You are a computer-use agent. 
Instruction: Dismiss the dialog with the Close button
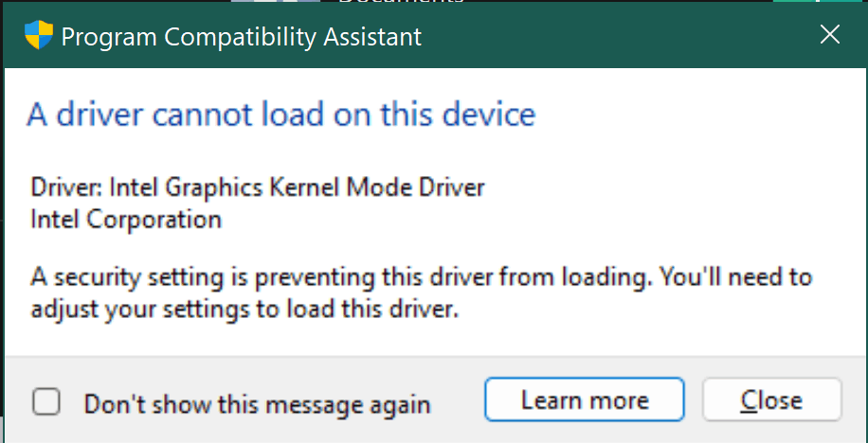tap(771, 399)
